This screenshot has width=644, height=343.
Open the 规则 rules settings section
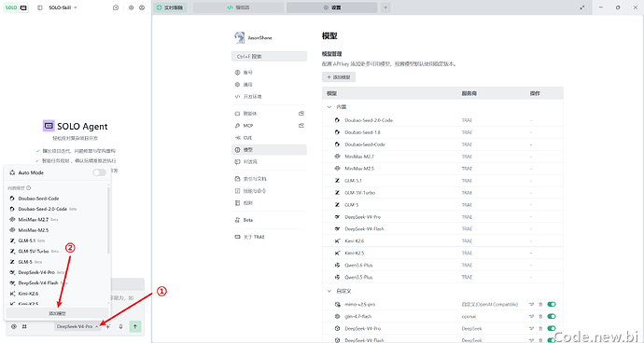[x=269, y=202]
